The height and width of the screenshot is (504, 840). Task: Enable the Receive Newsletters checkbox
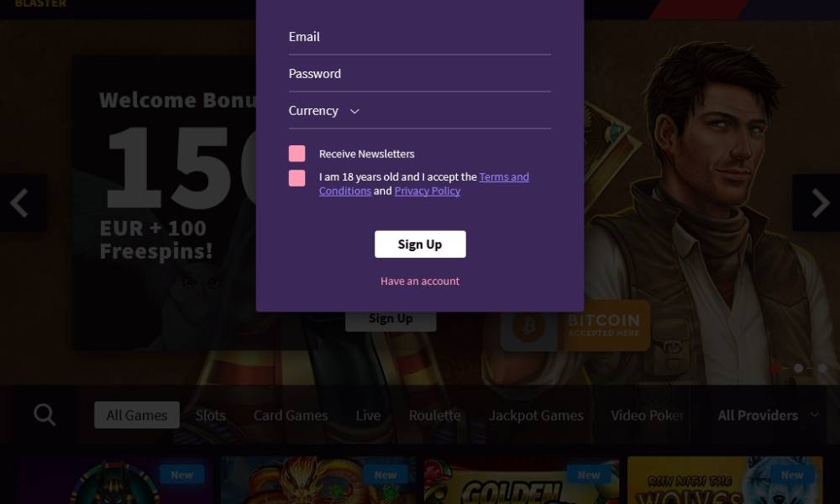(x=297, y=154)
